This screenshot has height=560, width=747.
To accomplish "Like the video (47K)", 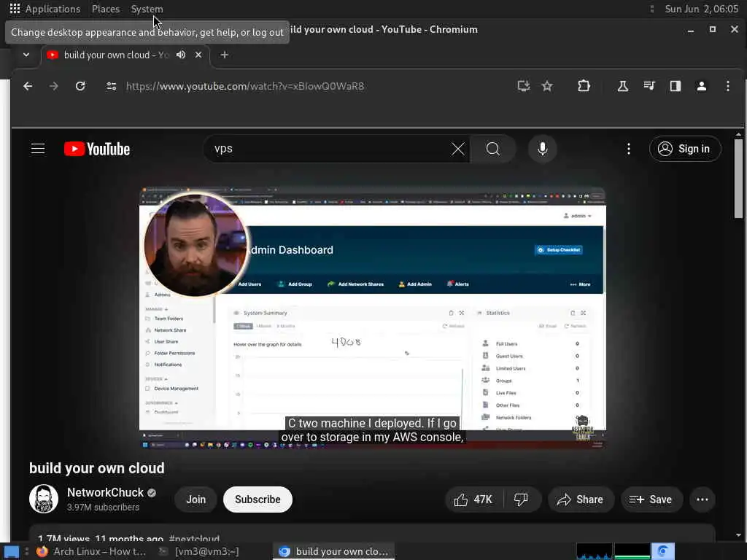I will point(473,499).
